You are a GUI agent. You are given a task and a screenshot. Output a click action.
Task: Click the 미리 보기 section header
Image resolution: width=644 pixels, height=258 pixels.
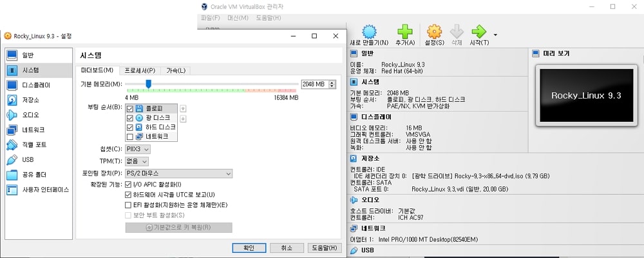556,54
